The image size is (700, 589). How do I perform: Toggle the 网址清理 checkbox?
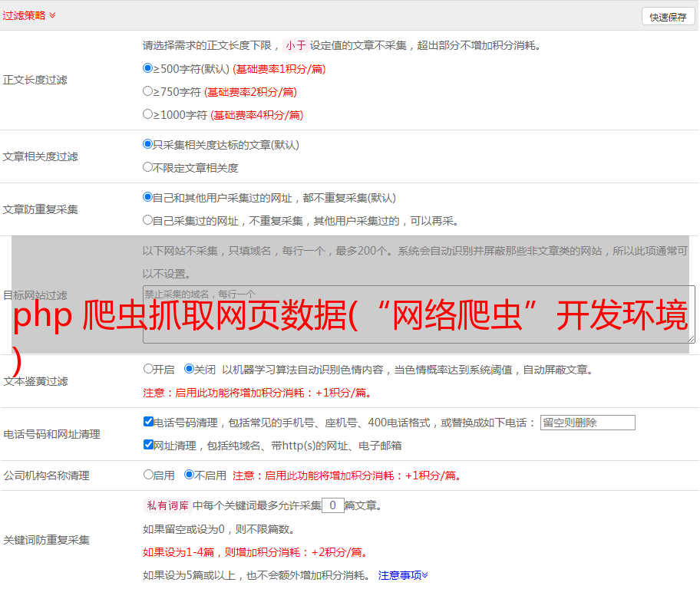148,445
